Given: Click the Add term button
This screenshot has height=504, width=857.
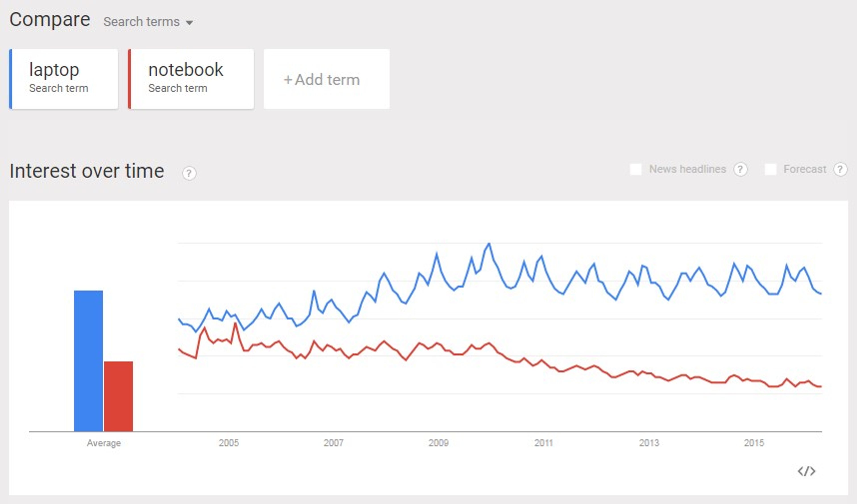Looking at the screenshot, I should coord(326,79).
